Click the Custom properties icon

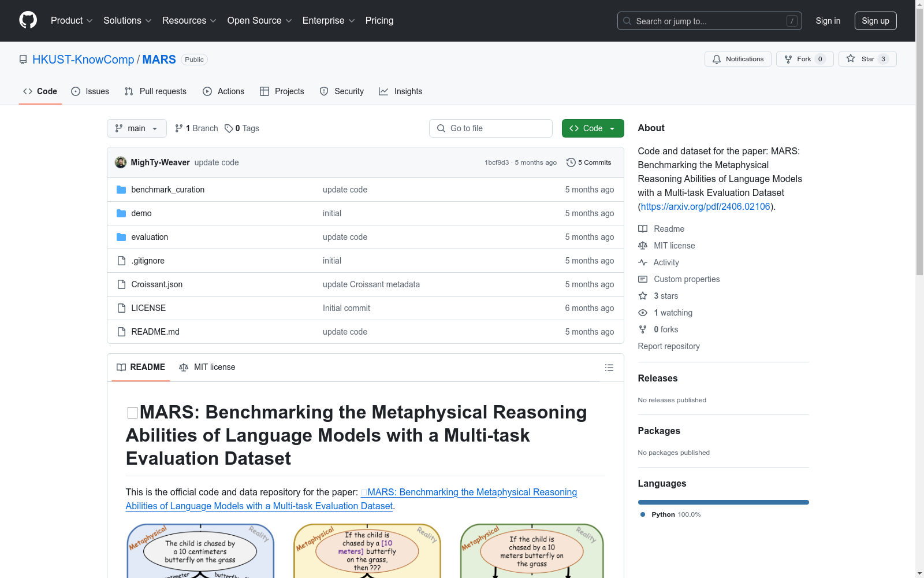(x=643, y=279)
